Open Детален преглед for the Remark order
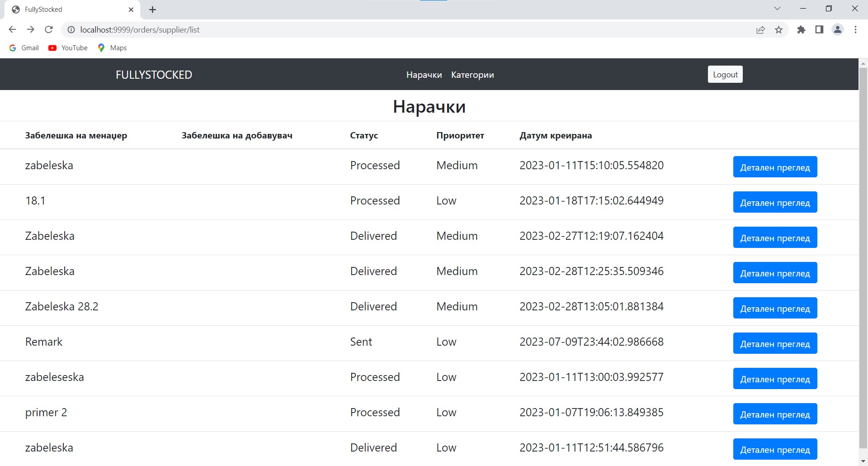Viewport: 868px width, 466px height. click(775, 343)
